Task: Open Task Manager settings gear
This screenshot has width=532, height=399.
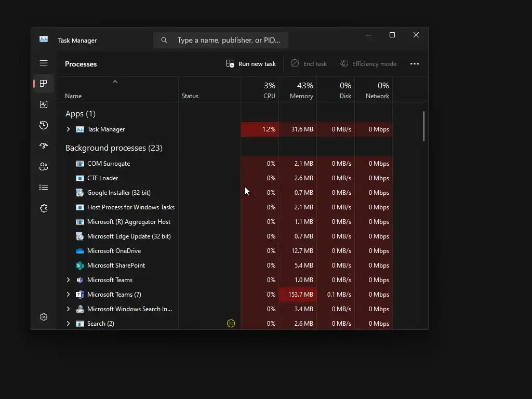Action: (44, 317)
